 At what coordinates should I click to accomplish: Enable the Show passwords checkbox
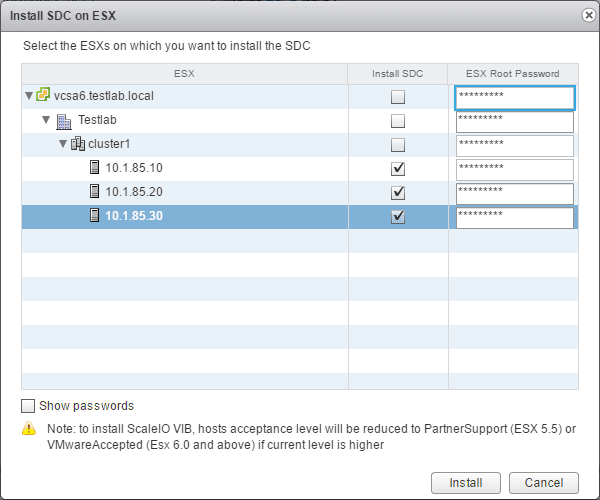[27, 406]
